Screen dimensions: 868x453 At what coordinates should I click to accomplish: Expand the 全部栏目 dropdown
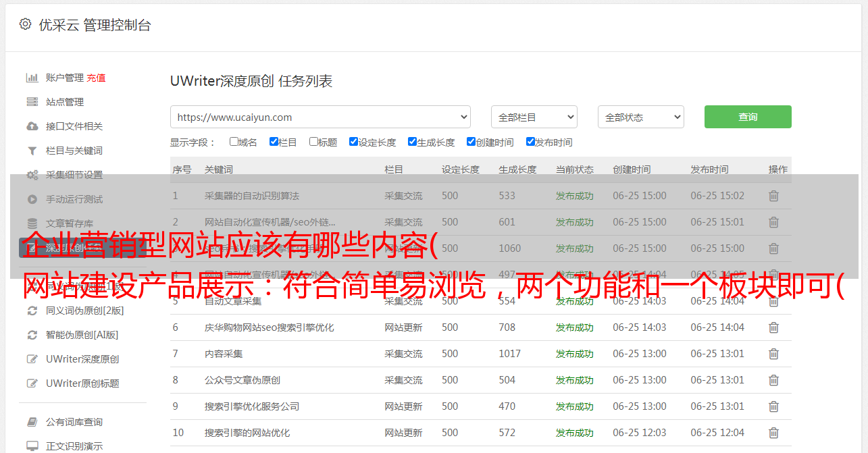click(534, 117)
